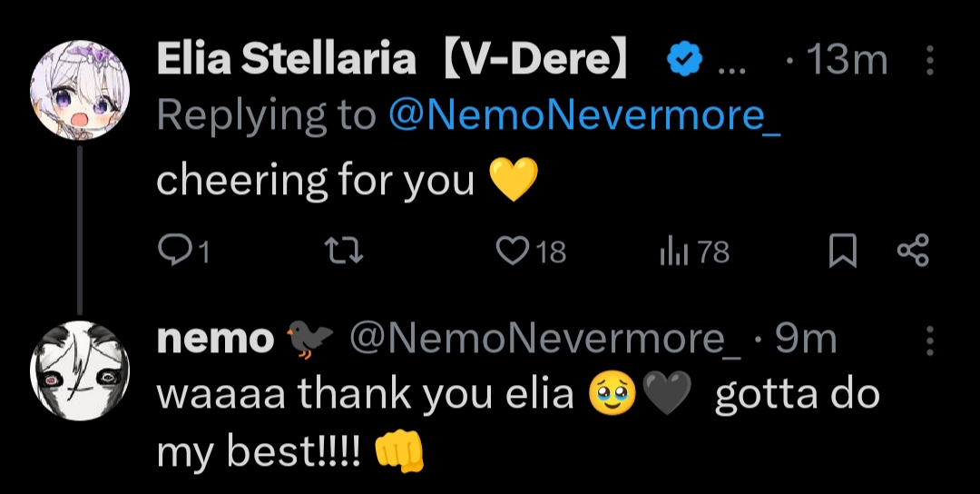
Task: Open nemo's profile avatar
Action: coord(80,370)
